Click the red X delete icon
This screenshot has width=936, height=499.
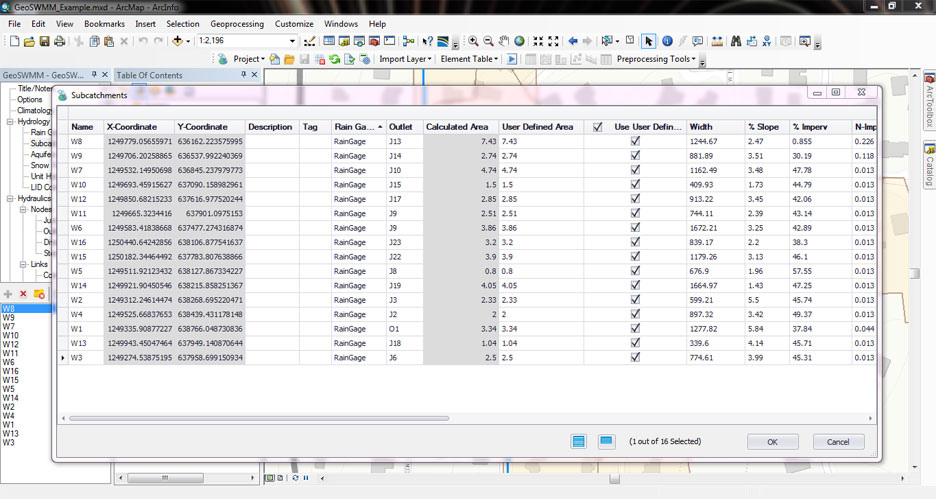point(23,294)
